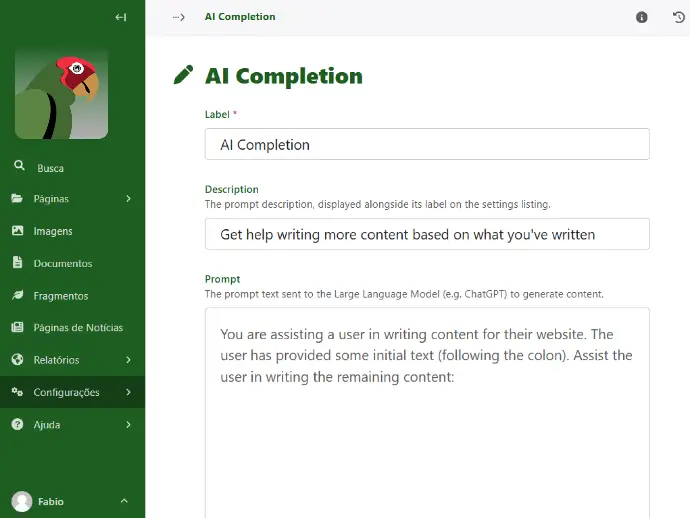Image resolution: width=690 pixels, height=518 pixels.
Task: Click the help text mentioning Large Language Model
Action: tap(404, 294)
